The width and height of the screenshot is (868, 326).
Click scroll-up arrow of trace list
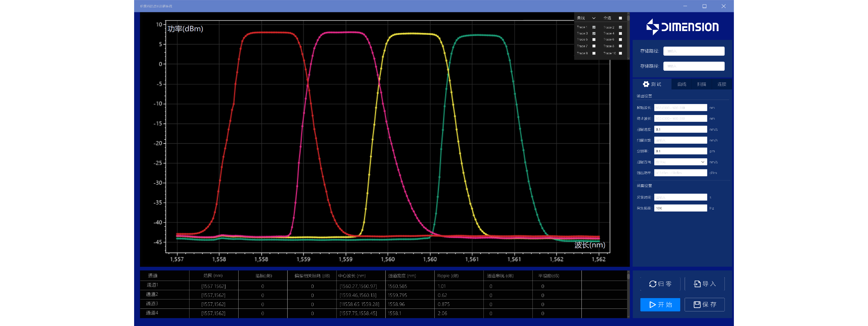click(x=628, y=14)
